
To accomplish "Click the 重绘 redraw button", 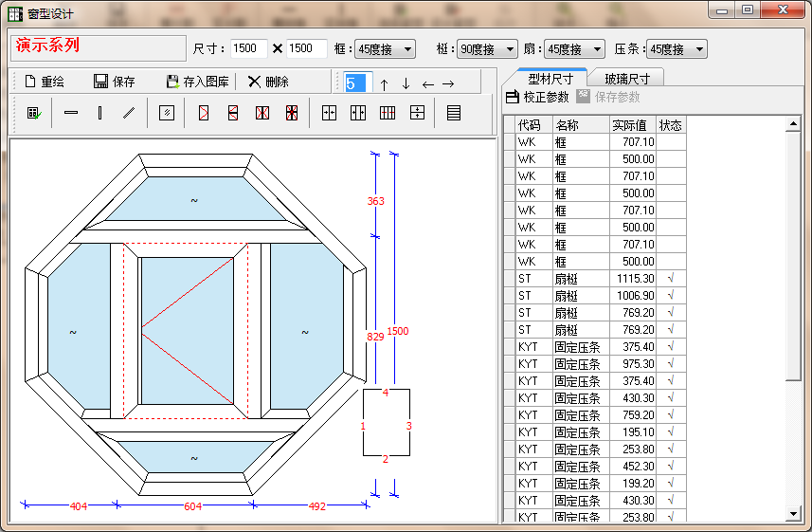I will [x=45, y=82].
